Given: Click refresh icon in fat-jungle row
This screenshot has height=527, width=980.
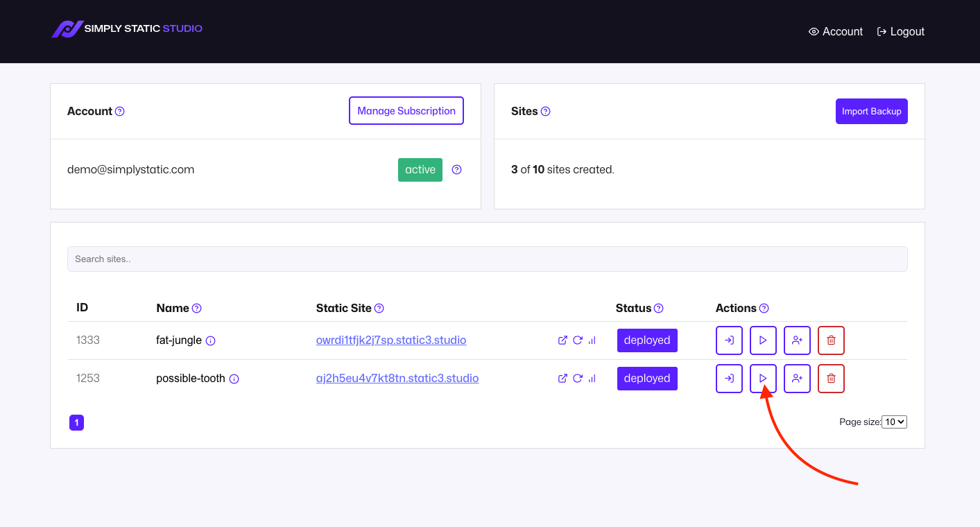Looking at the screenshot, I should tap(577, 340).
